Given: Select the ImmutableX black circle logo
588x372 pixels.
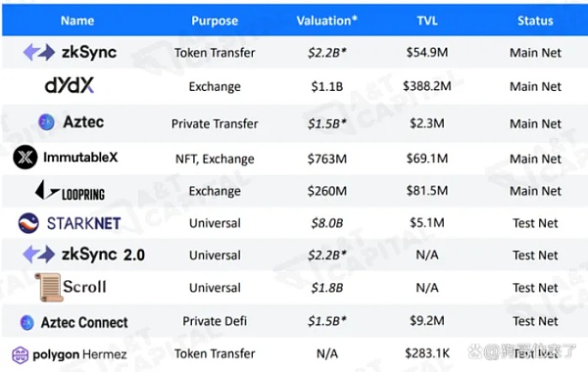Looking at the screenshot, I should [x=25, y=157].
